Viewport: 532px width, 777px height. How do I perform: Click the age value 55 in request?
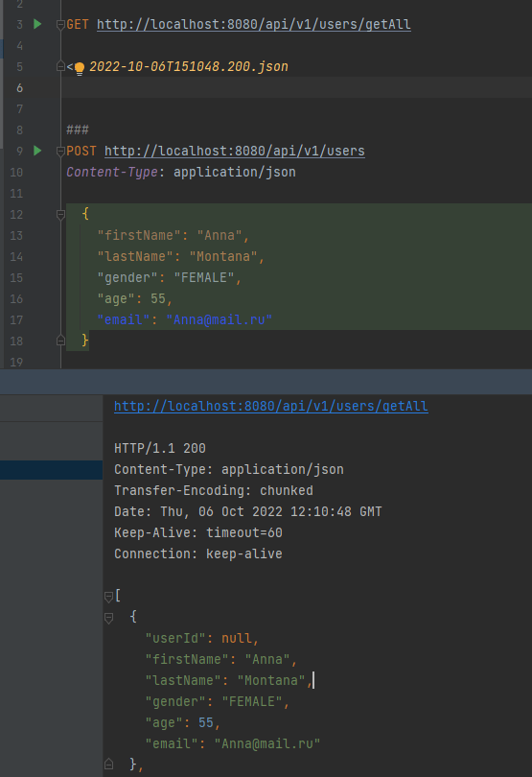(x=158, y=298)
